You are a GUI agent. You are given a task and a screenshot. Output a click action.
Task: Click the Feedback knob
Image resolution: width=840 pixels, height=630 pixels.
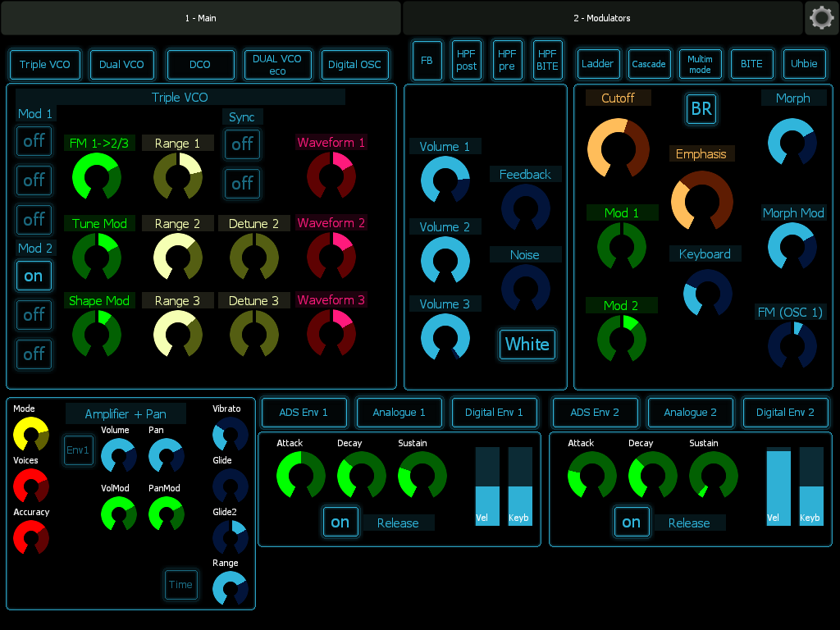point(526,208)
